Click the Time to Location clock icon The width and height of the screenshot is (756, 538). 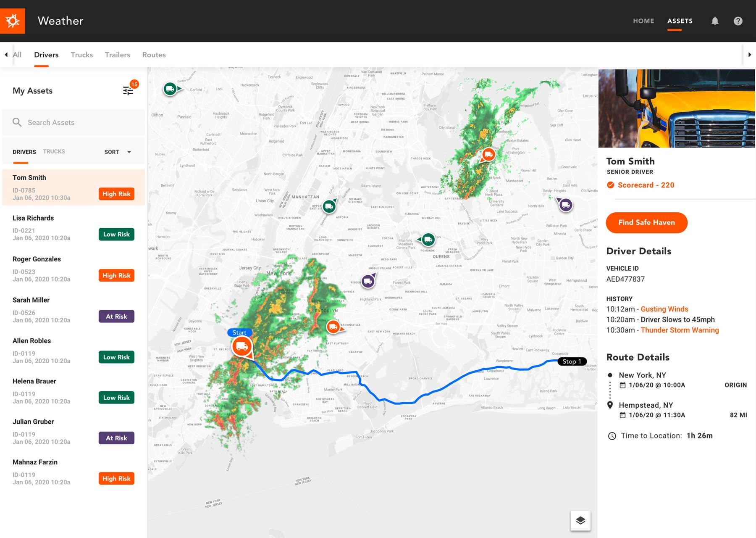612,436
